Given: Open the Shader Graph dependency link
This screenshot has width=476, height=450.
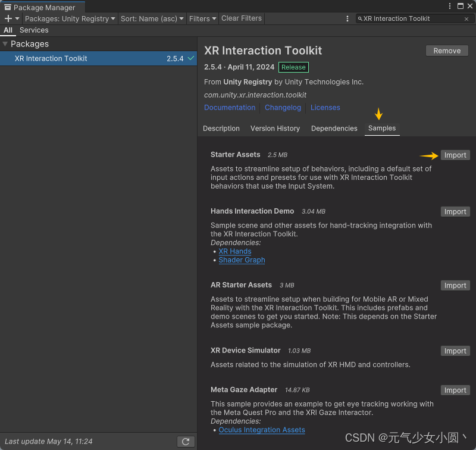Looking at the screenshot, I should point(242,260).
